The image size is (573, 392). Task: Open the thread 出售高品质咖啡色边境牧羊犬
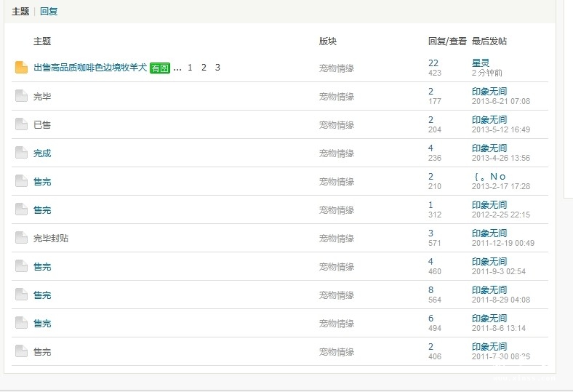[x=90, y=68]
